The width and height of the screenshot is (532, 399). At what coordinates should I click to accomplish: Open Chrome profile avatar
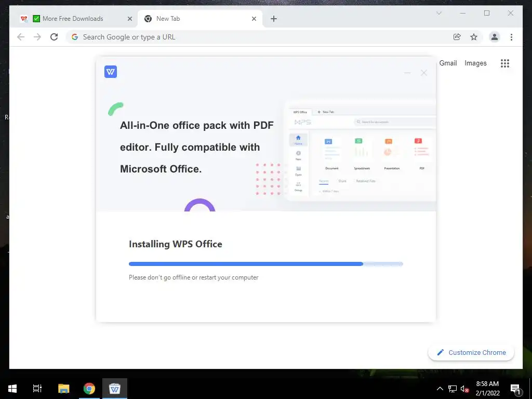point(495,37)
